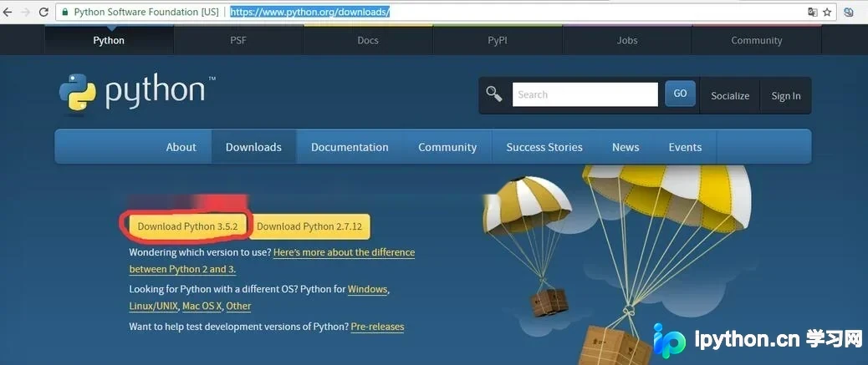Open the About navigation menu

[181, 147]
